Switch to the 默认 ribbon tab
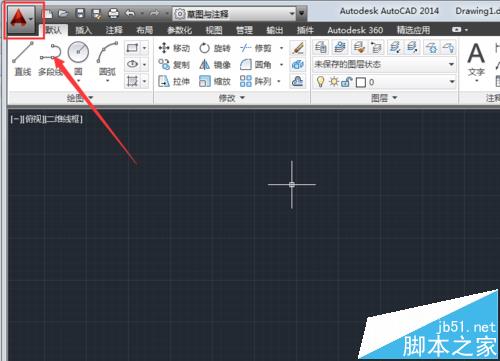The height and width of the screenshot is (361, 500). (54, 30)
